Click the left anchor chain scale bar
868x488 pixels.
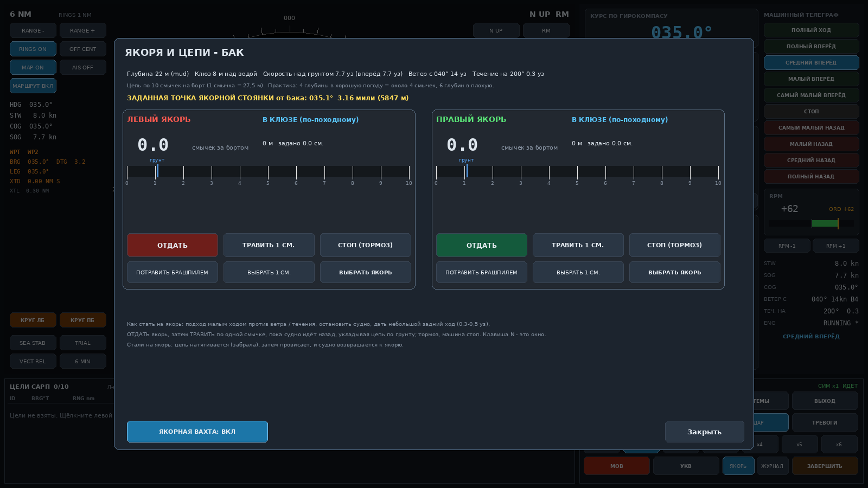(x=268, y=172)
